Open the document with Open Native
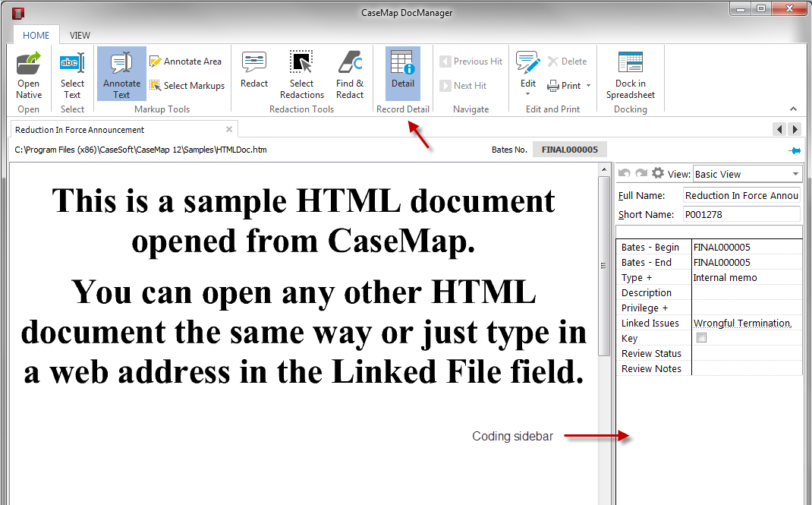Screen dimensions: 812x505 [28, 74]
